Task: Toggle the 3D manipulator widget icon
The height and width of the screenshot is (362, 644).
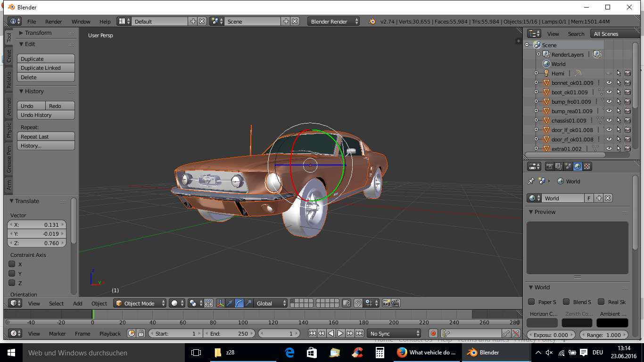Action: [220, 303]
